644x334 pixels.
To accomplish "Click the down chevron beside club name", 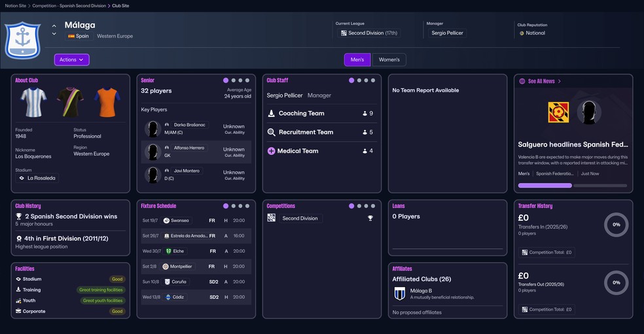I will point(54,34).
